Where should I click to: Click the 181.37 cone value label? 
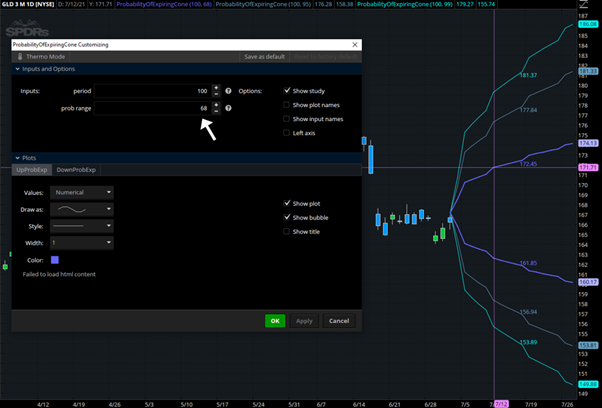[x=528, y=75]
